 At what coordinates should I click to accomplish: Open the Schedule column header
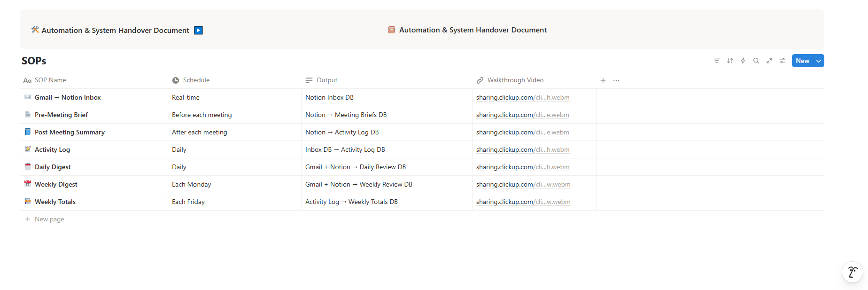pyautogui.click(x=234, y=80)
